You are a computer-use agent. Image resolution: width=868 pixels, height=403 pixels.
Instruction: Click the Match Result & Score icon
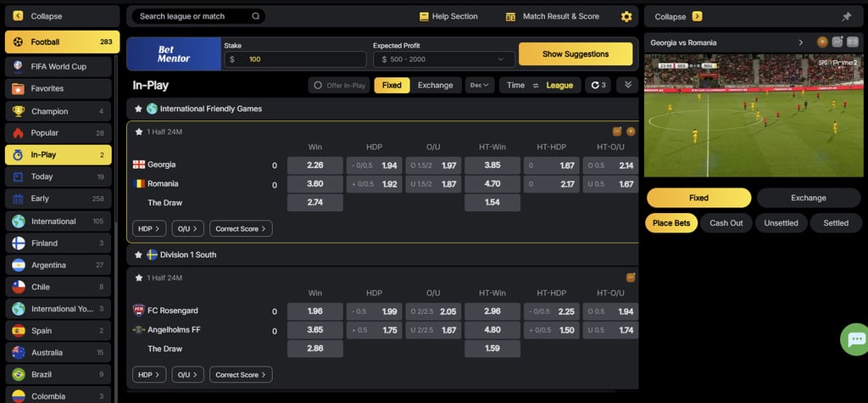[x=510, y=17]
